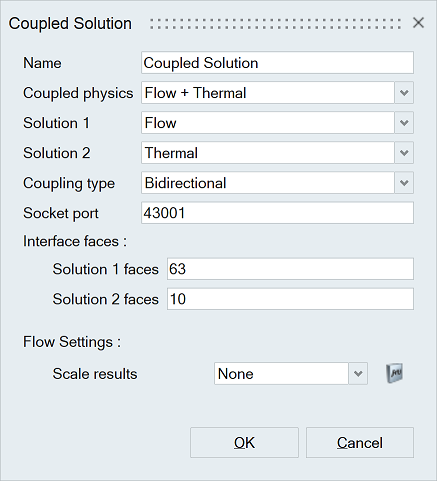Open the Solution 1 dropdown arrow

pos(404,123)
